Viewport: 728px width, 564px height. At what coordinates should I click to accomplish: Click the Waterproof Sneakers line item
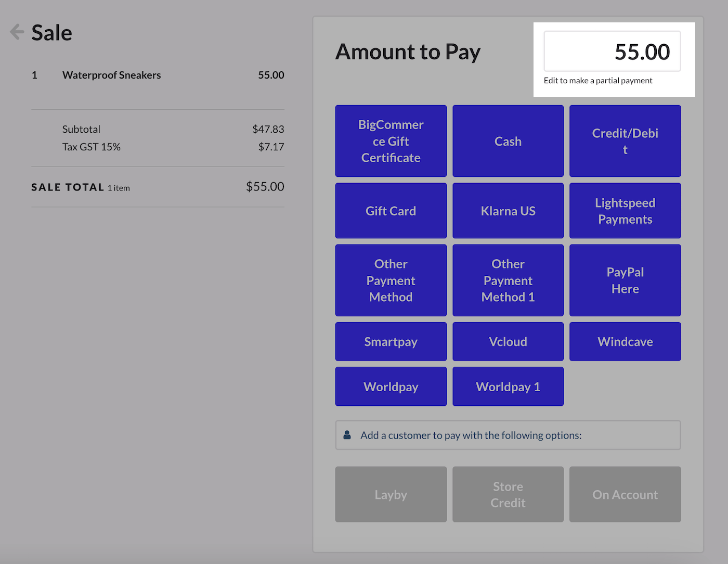pos(158,75)
